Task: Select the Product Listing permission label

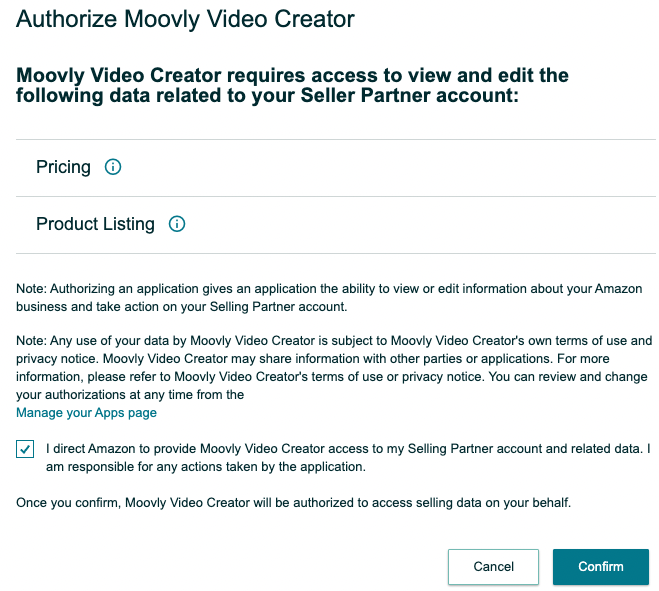Action: [x=95, y=224]
